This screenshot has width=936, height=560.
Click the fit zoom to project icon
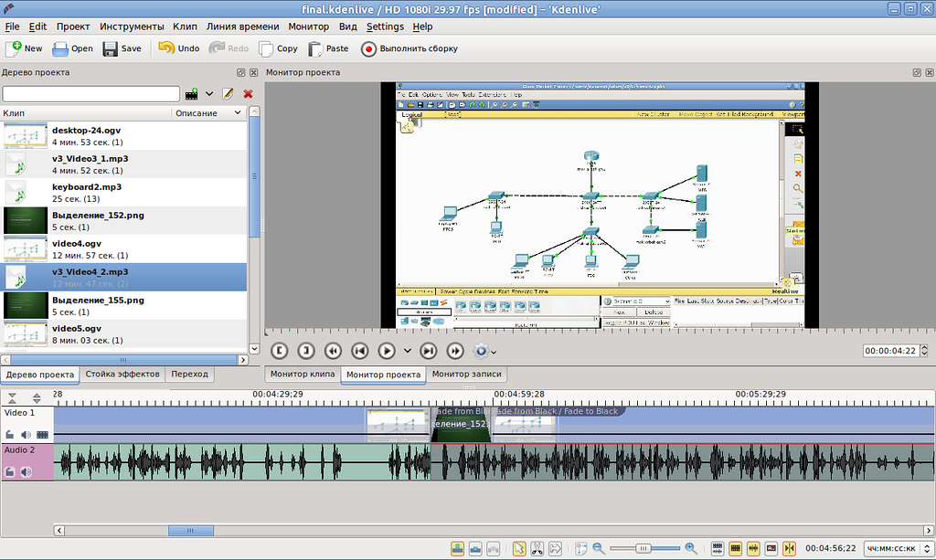tap(580, 548)
